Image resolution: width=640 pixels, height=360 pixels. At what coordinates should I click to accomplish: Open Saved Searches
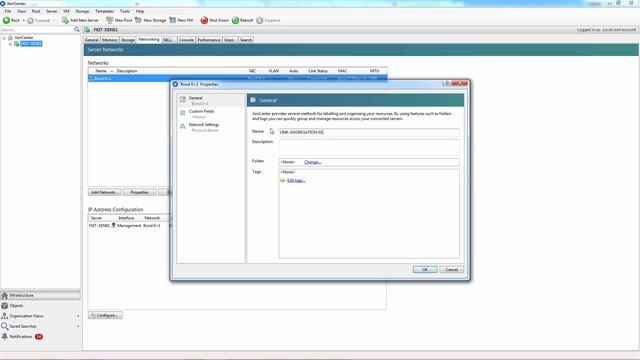coord(23,326)
